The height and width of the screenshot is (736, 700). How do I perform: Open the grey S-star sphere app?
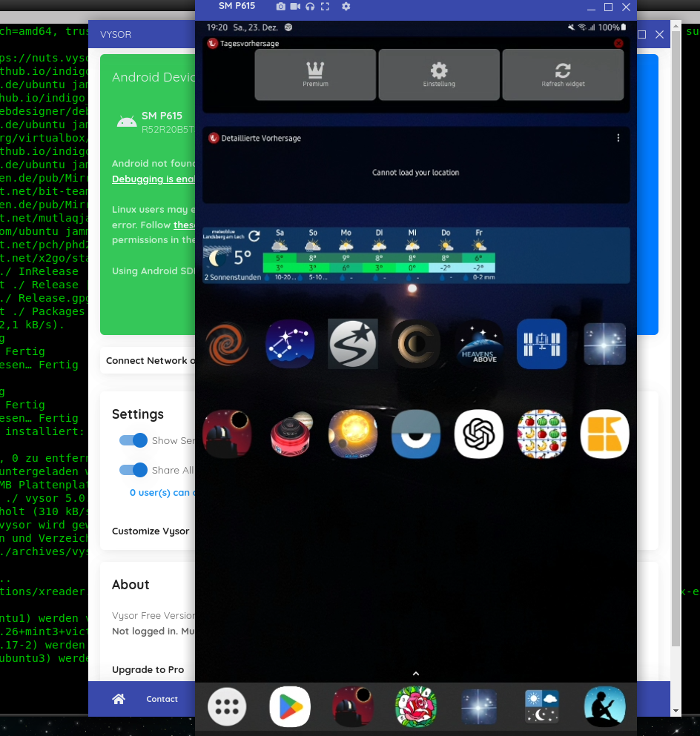click(352, 344)
